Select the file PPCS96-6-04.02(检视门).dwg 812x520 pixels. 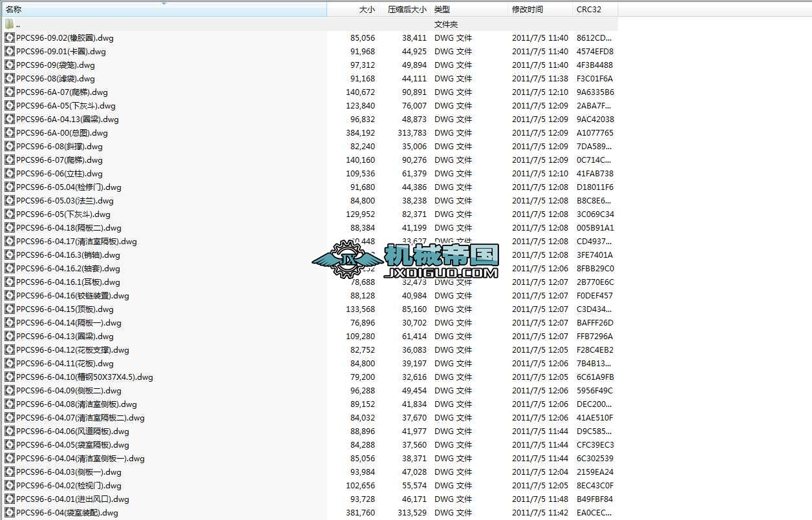[9, 485]
